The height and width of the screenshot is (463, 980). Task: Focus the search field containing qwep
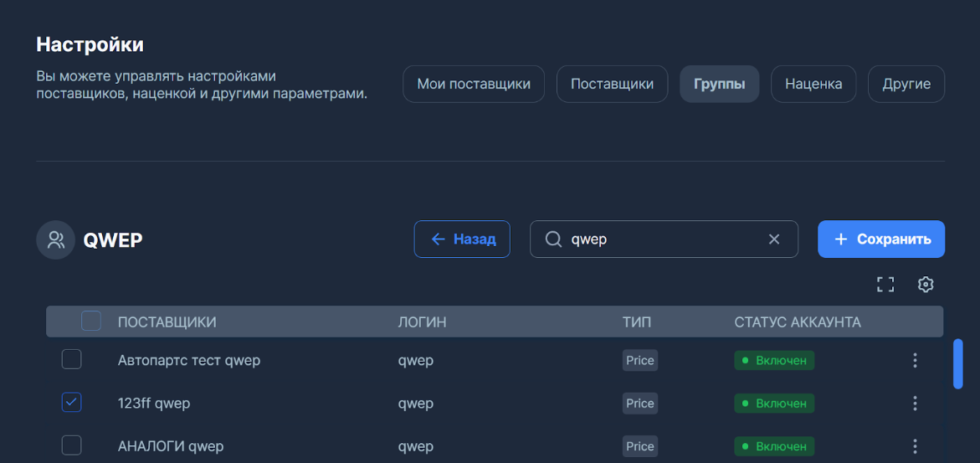(664, 239)
